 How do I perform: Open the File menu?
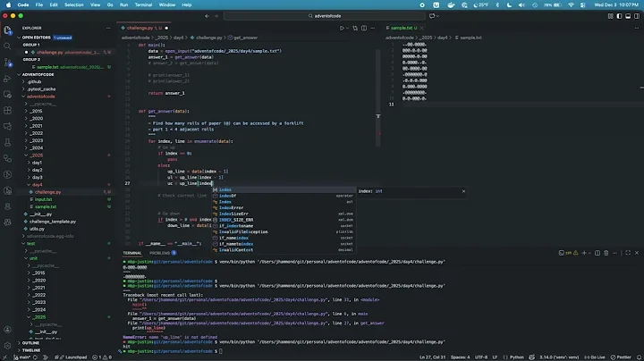point(39,5)
